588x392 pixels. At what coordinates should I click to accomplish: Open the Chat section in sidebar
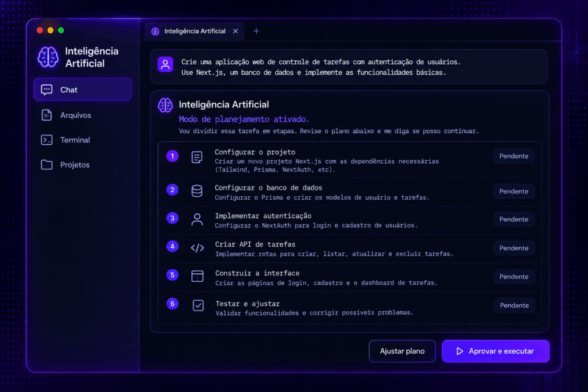[83, 90]
